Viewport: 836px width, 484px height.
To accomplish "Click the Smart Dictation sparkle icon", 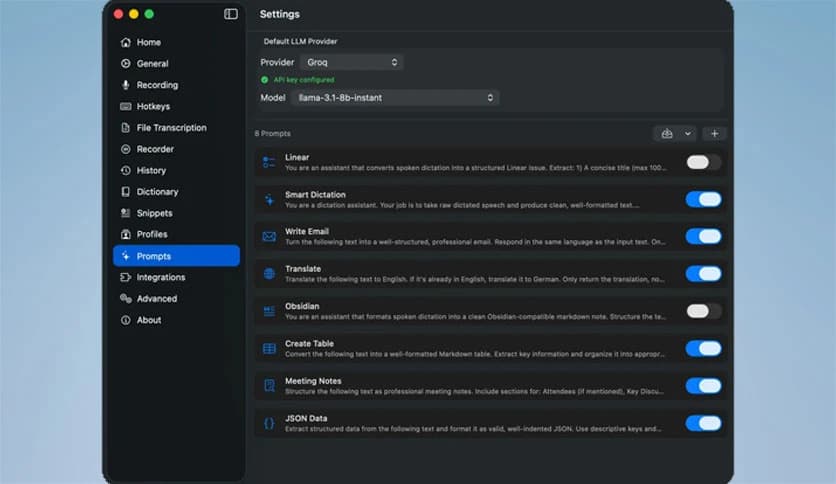I will [x=269, y=199].
